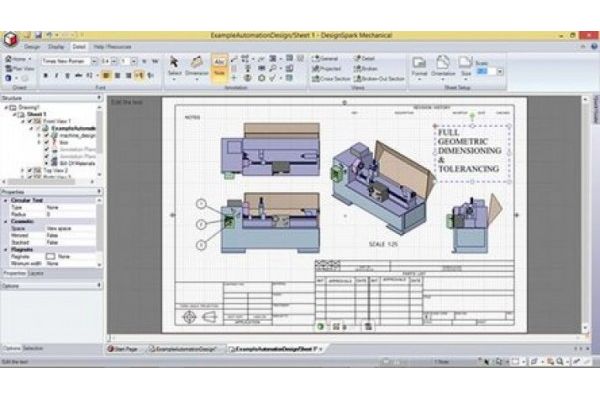Viewport: 600px width, 400px height.
Task: Switch to the Start Page document tab
Action: click(123, 349)
